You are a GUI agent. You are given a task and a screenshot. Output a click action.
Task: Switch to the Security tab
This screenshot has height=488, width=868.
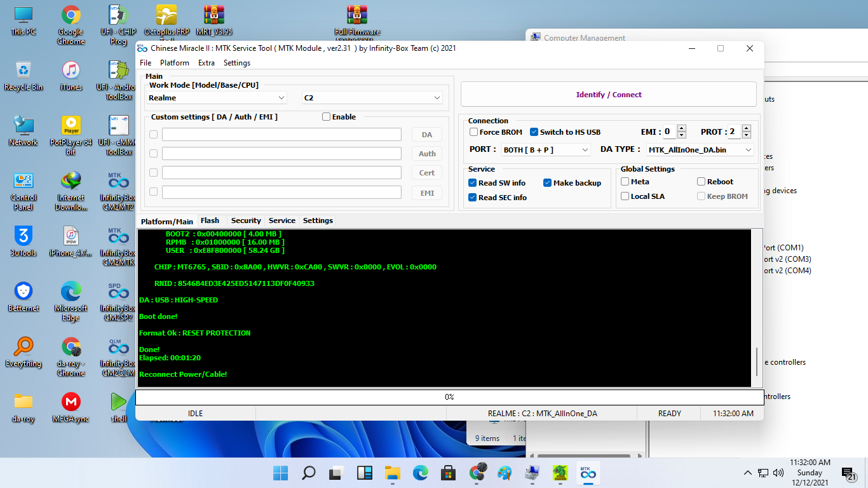(246, 220)
